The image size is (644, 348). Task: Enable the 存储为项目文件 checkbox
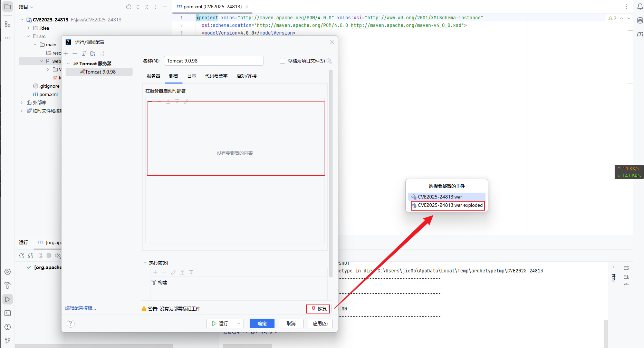[x=282, y=61]
